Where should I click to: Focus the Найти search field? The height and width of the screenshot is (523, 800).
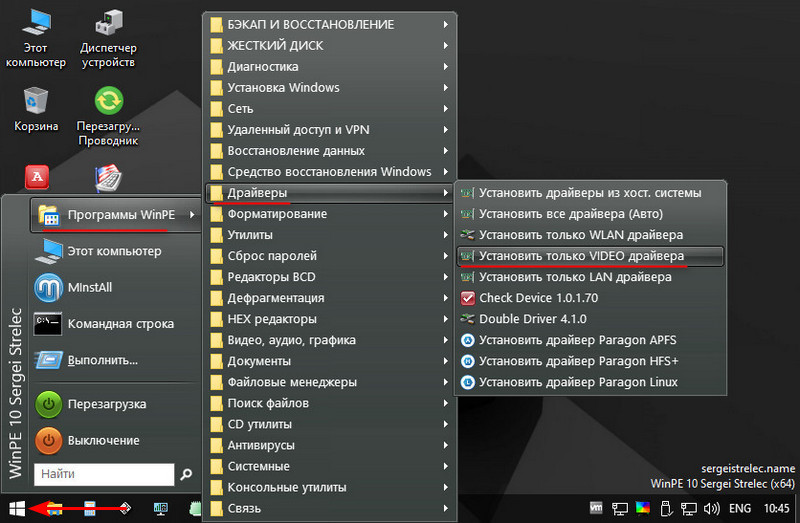104,475
